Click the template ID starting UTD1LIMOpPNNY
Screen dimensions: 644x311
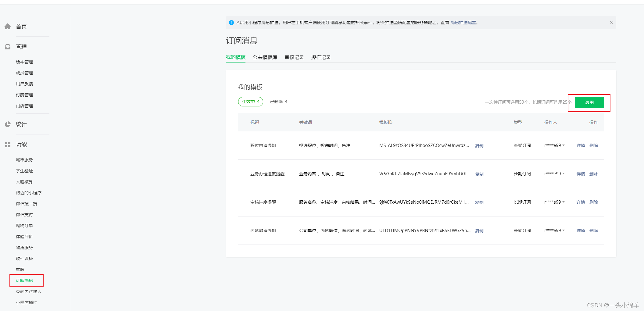click(425, 231)
